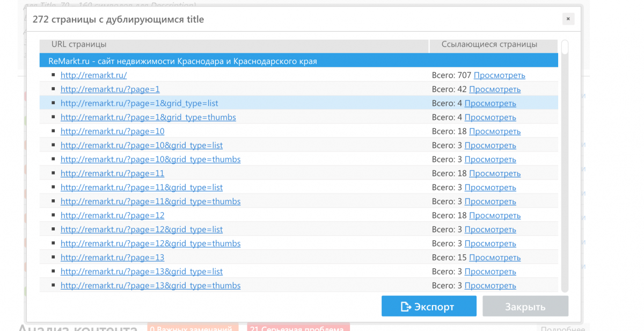Click the Экспорт button

point(429,306)
